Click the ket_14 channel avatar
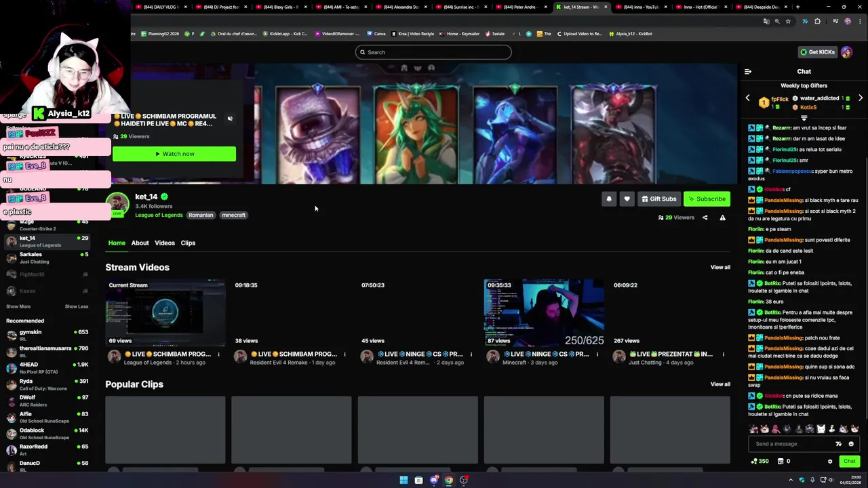This screenshot has width=868, height=488. pyautogui.click(x=117, y=204)
